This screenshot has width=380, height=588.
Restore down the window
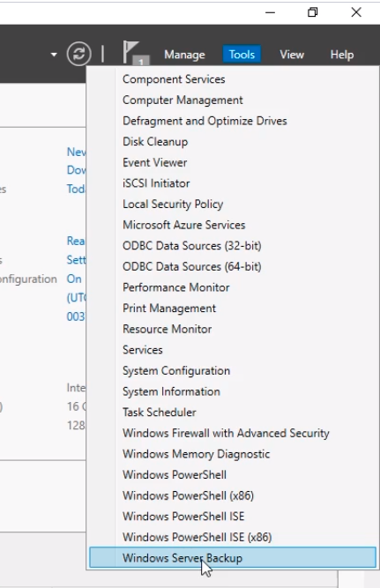tap(313, 12)
